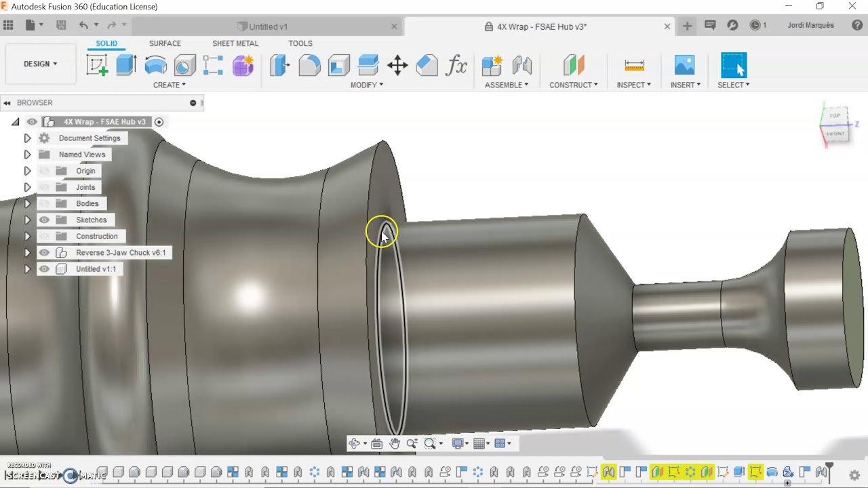Expand the Named Views node
This screenshot has height=488, width=868.
pos(27,155)
